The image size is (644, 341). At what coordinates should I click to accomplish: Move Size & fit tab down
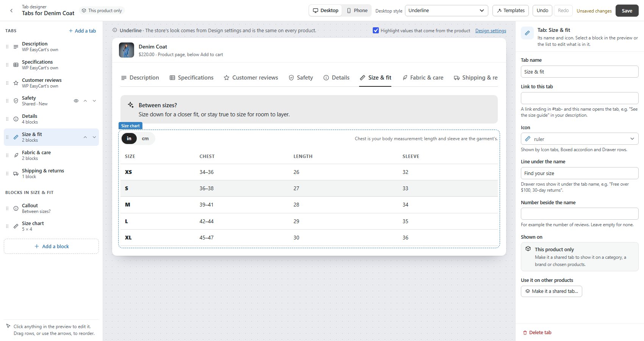coord(94,137)
